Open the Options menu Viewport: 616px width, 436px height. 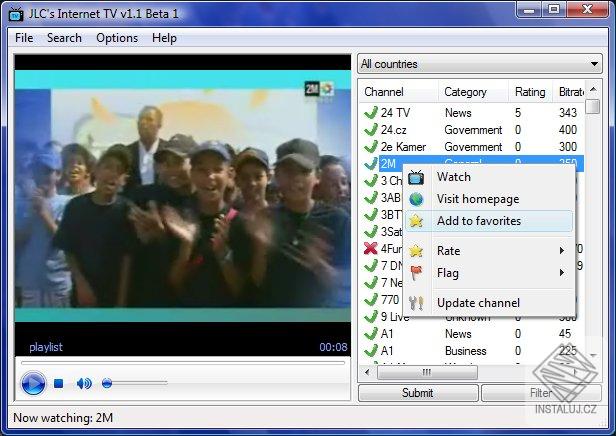[117, 38]
